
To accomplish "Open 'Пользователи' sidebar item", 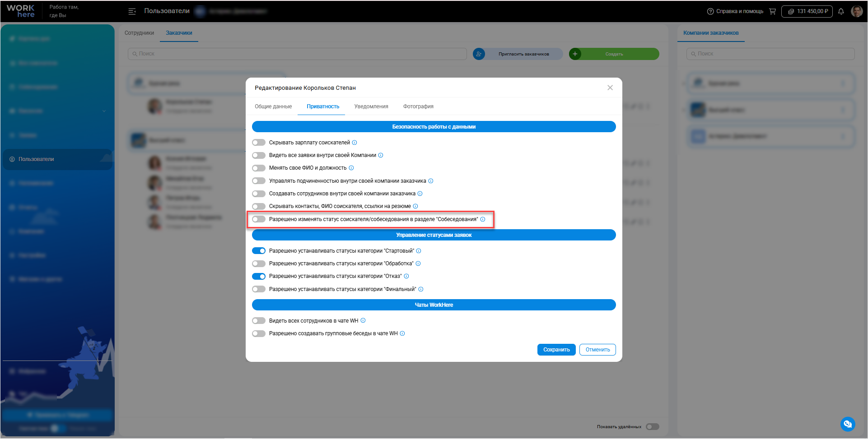I will coord(58,159).
